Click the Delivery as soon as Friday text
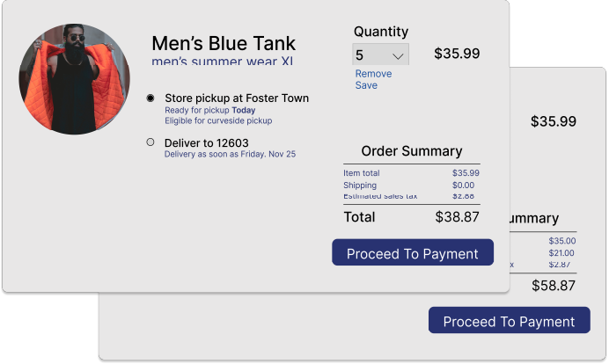Screen dimensions: 609x364 click(x=230, y=154)
